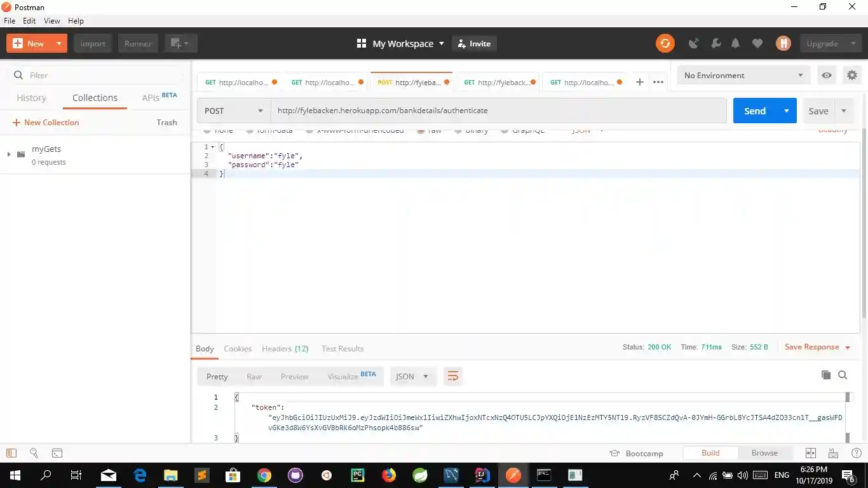Viewport: 868px width, 488px height.
Task: Open the My Workspace dropdown
Action: 400,43
